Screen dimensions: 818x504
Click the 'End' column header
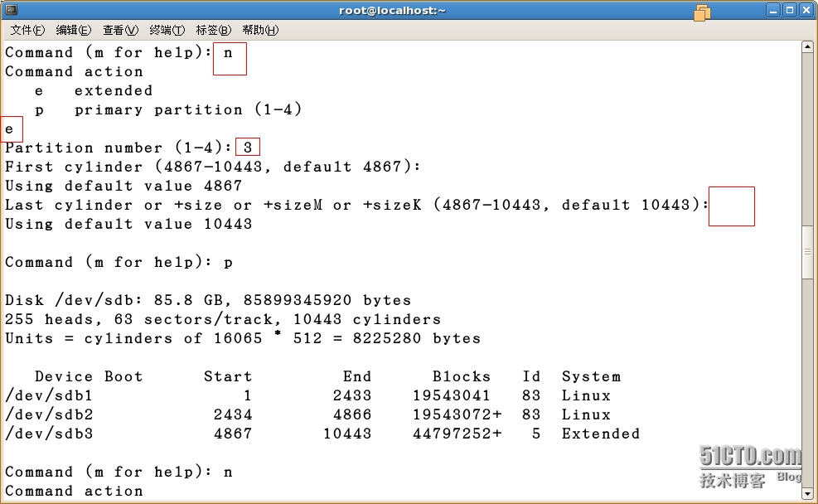click(x=357, y=376)
